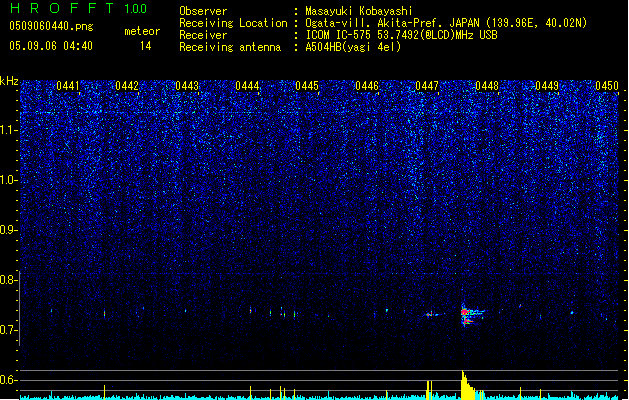The image size is (629, 400).
Task: Click the 0.7 kHz axis label
Action: point(8,330)
